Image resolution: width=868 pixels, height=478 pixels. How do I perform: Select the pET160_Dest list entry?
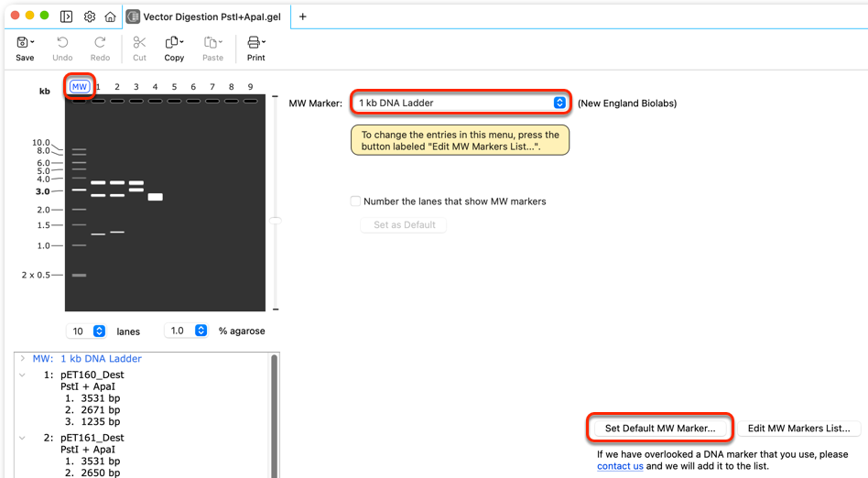(x=92, y=375)
